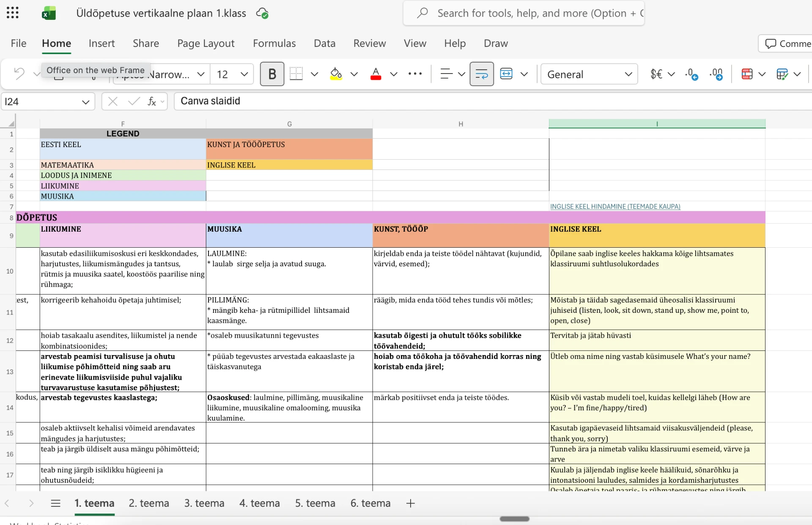Switch to the 3. teema sheet
The height and width of the screenshot is (525, 812).
204,503
